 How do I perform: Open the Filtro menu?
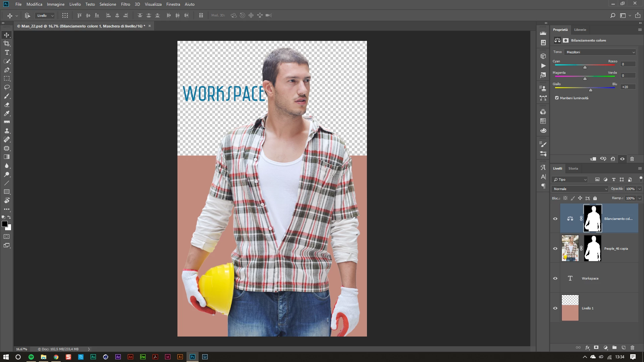point(125,4)
